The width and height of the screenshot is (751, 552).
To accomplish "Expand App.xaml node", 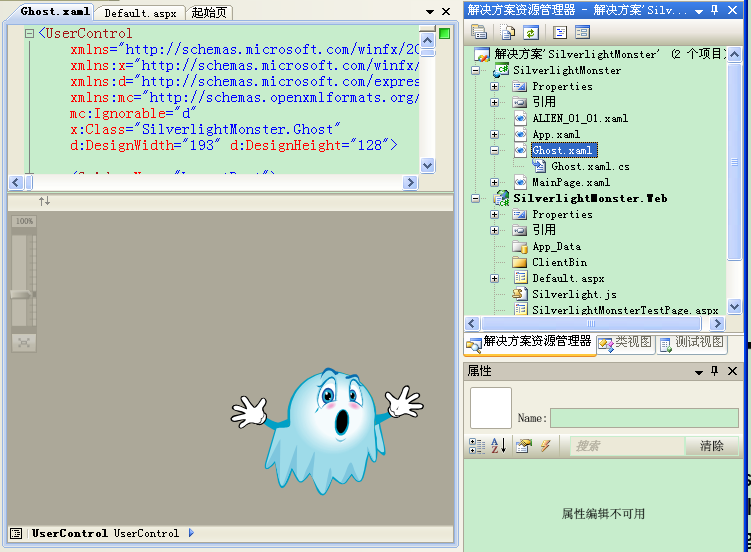I will click(x=494, y=135).
